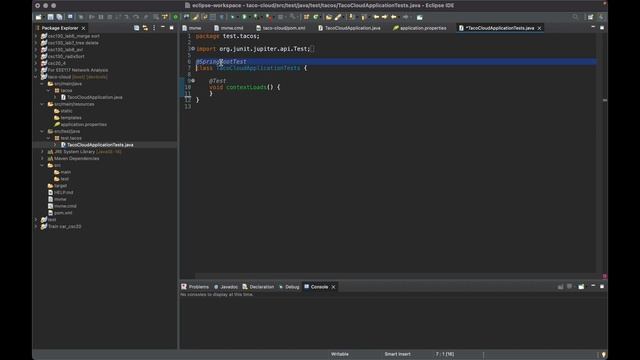This screenshot has height=360, width=640.
Task: Open the mvnw editor tab
Action: pos(192,28)
